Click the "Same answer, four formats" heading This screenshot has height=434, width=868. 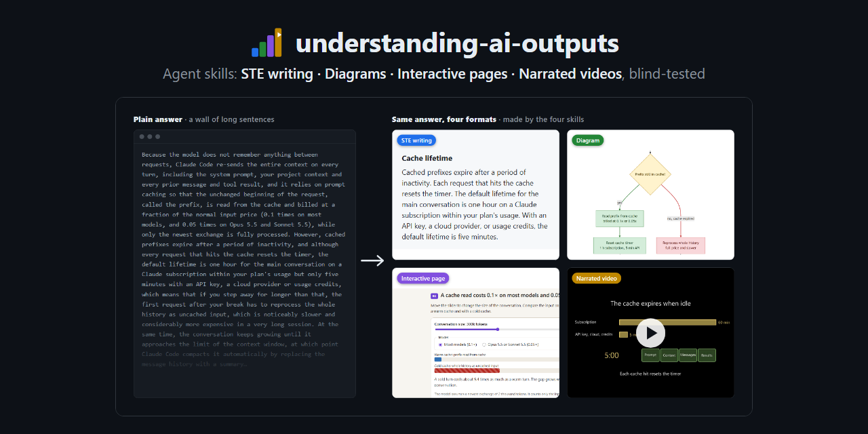444,119
